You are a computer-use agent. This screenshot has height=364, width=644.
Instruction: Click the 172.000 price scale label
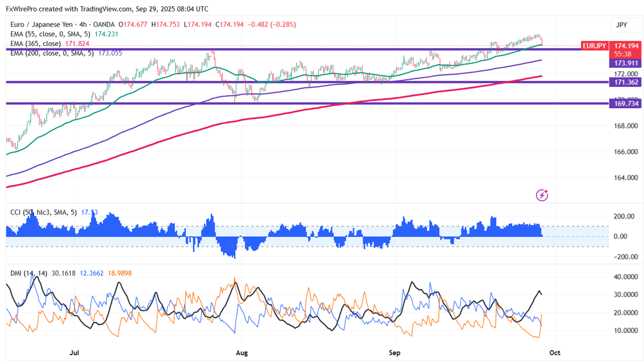click(x=626, y=75)
